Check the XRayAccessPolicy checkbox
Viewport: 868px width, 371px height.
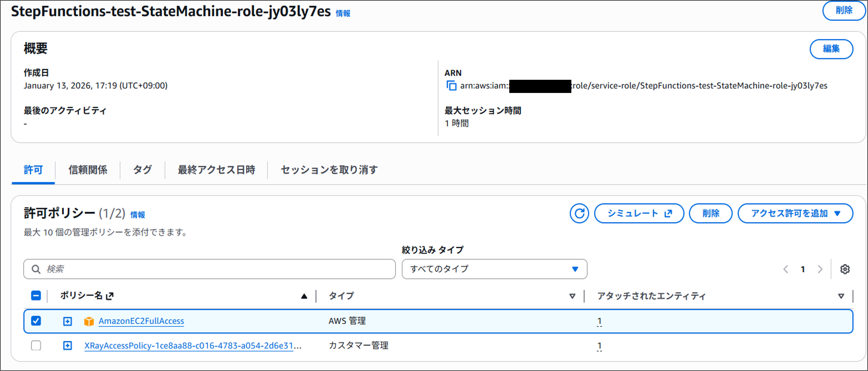point(36,345)
